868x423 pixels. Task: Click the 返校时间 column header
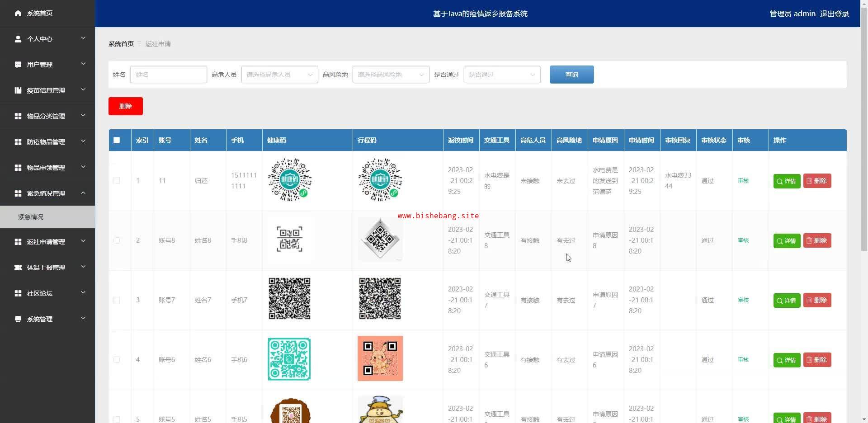tap(461, 140)
